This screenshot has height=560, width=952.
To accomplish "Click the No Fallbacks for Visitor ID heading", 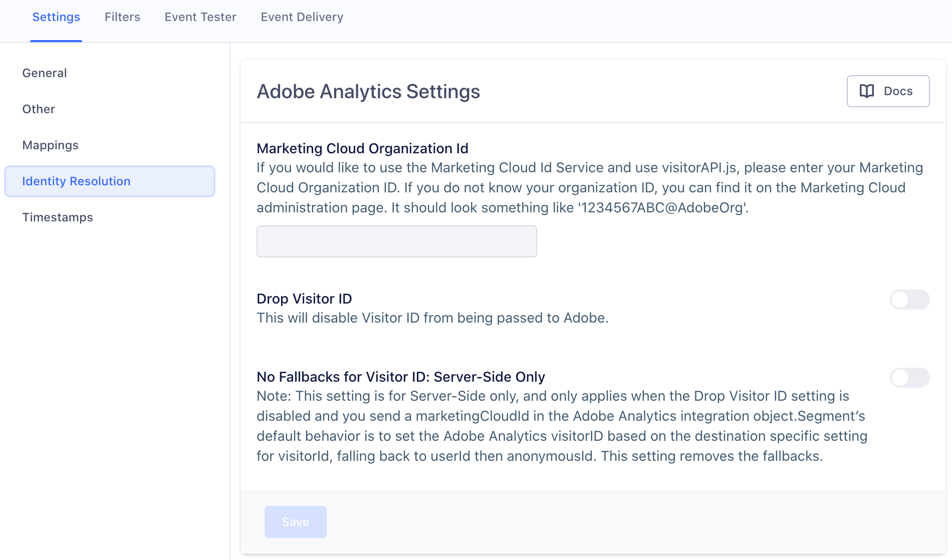I will [400, 377].
